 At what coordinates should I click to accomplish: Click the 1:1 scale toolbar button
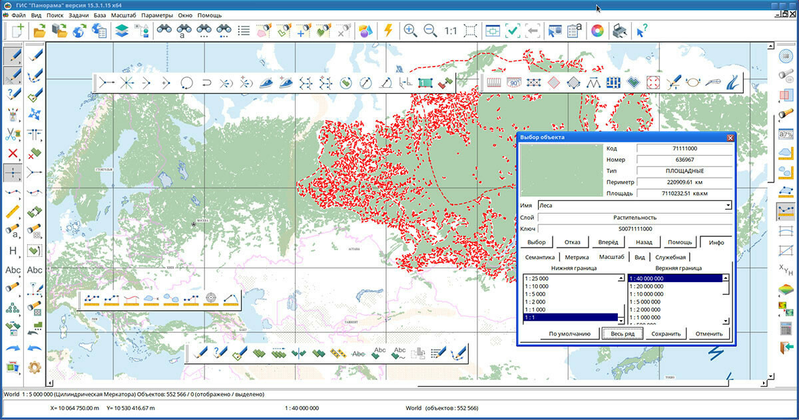(x=451, y=31)
